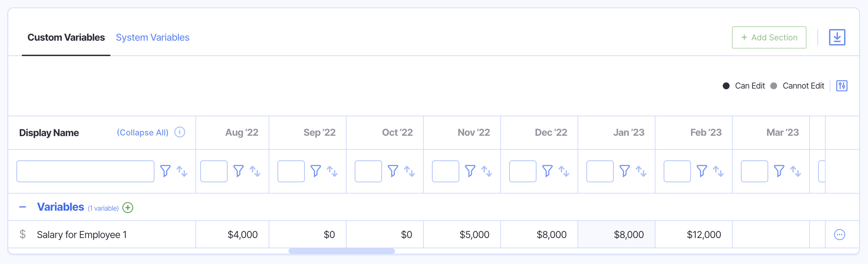Click the Collapse All link
The height and width of the screenshot is (264, 868).
[x=143, y=132]
